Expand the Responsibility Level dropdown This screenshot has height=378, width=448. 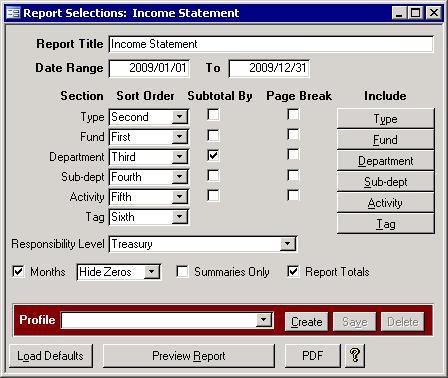point(288,244)
